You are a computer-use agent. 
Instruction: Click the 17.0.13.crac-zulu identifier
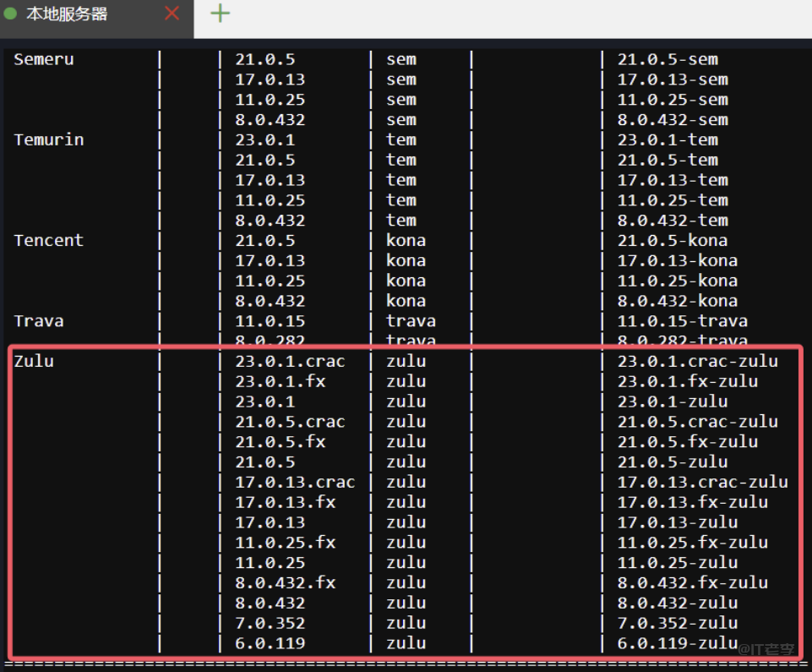tap(702, 482)
